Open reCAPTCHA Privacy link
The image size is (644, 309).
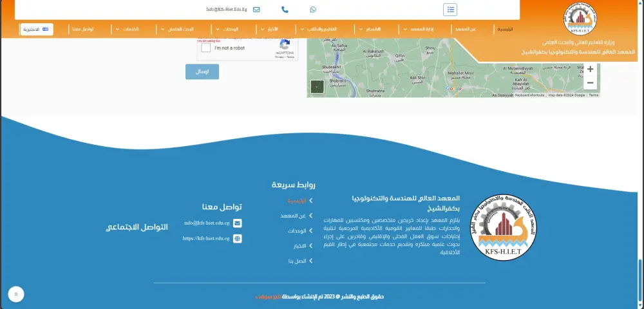point(279,57)
